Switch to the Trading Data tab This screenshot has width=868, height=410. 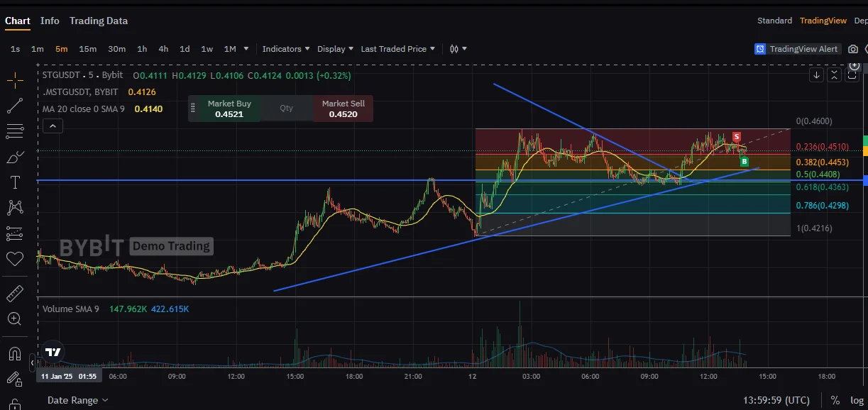pos(99,21)
